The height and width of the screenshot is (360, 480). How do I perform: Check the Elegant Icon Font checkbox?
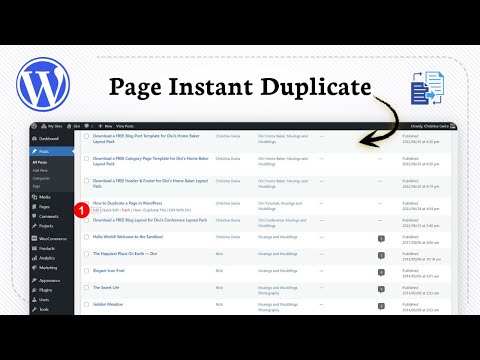point(86,271)
